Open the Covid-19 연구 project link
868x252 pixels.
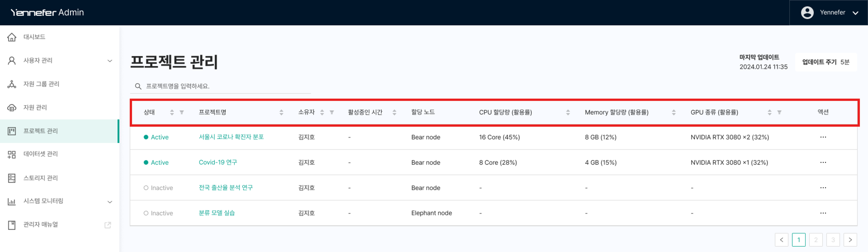pos(218,162)
